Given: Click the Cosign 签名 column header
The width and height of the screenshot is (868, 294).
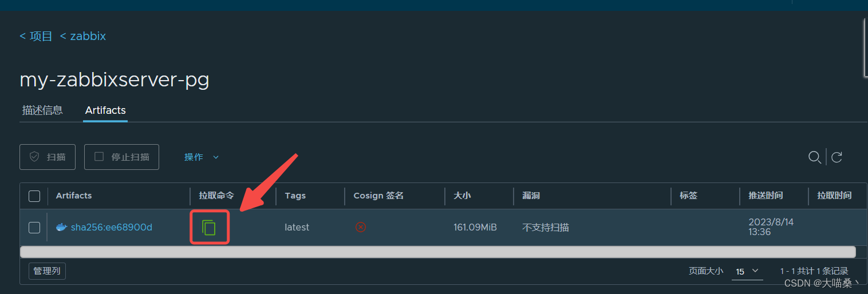Looking at the screenshot, I should pos(378,196).
